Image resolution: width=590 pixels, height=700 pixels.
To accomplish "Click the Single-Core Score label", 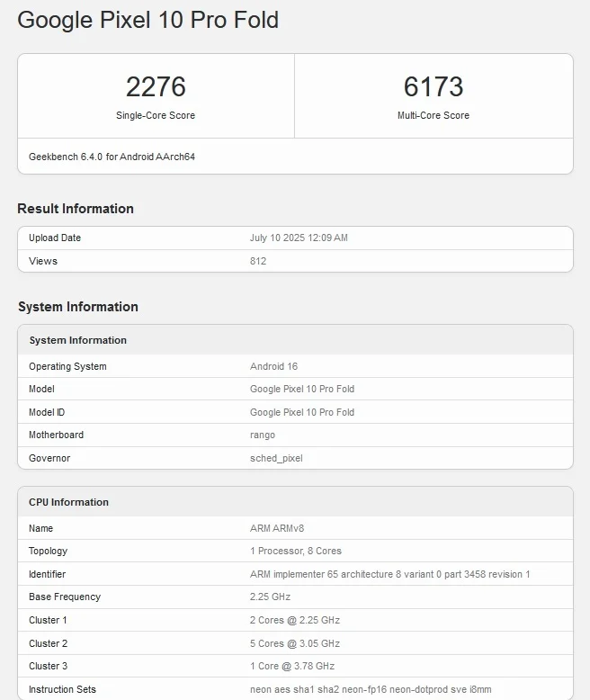I will 156,115.
